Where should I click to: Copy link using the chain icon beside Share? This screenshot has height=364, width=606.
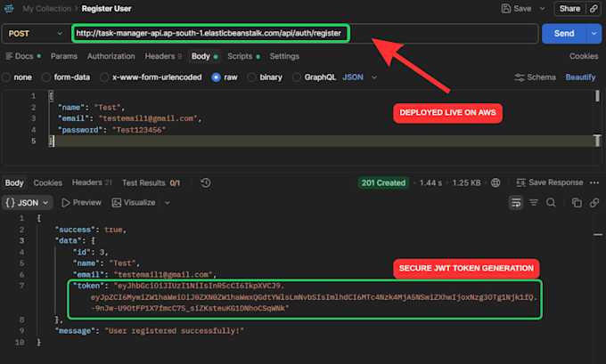tap(594, 9)
